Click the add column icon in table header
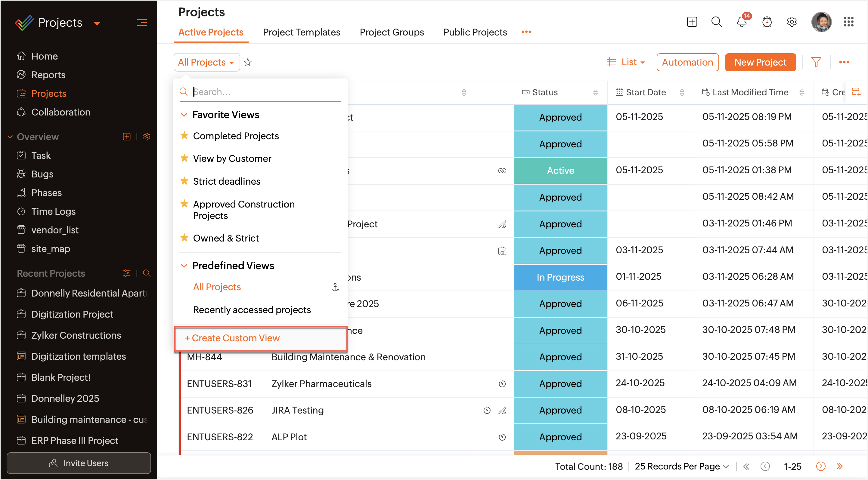868x480 pixels. point(856,92)
